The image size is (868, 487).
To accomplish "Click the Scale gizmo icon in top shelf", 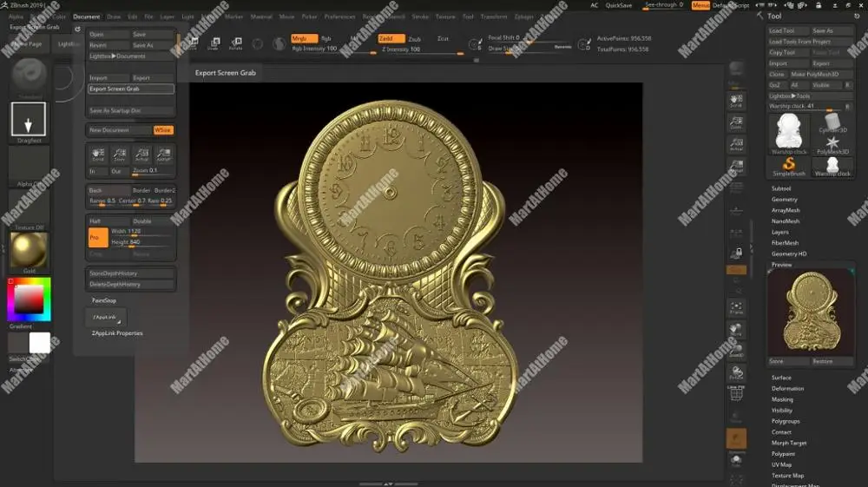I will point(214,43).
